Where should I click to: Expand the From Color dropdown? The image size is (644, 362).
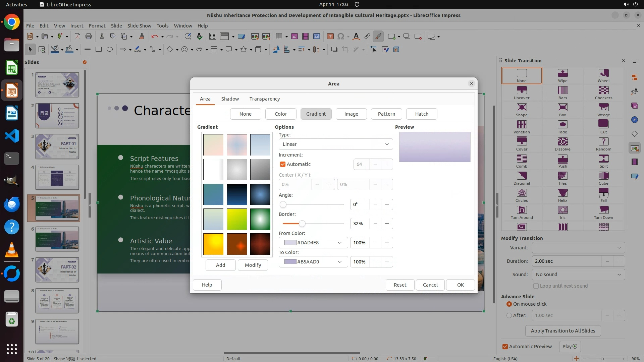[313, 243]
